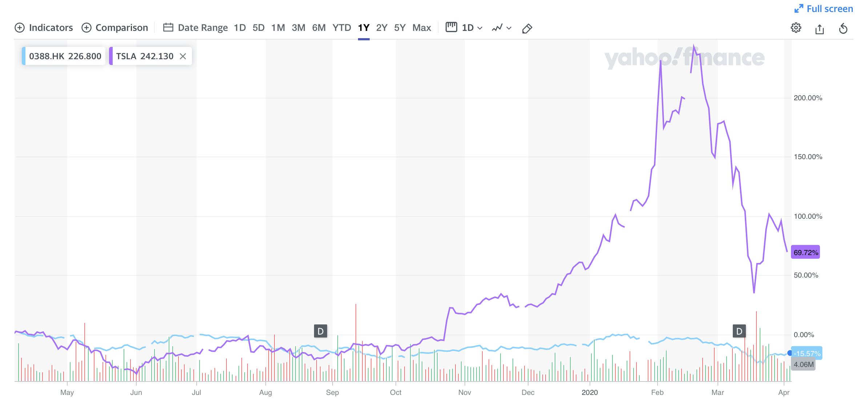The height and width of the screenshot is (404, 868).
Task: Open the line chart type dropdown
Action: pyautogui.click(x=502, y=28)
